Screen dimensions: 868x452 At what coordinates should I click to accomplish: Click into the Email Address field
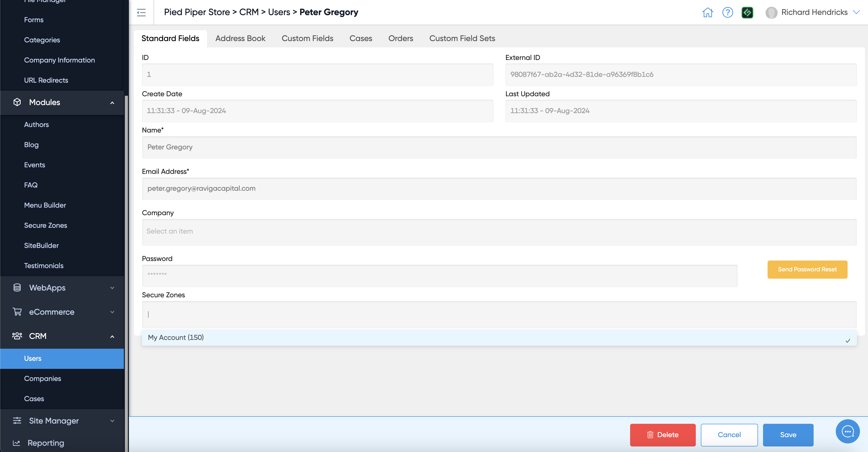click(499, 188)
